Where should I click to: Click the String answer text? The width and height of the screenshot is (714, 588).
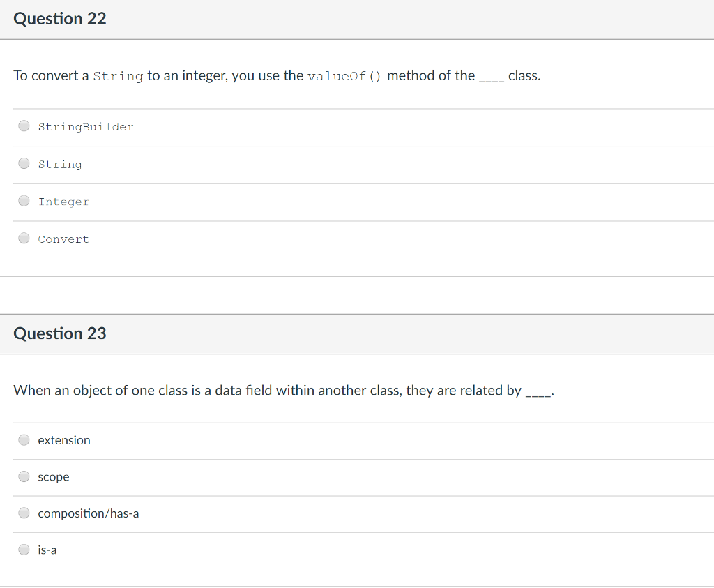pyautogui.click(x=60, y=164)
